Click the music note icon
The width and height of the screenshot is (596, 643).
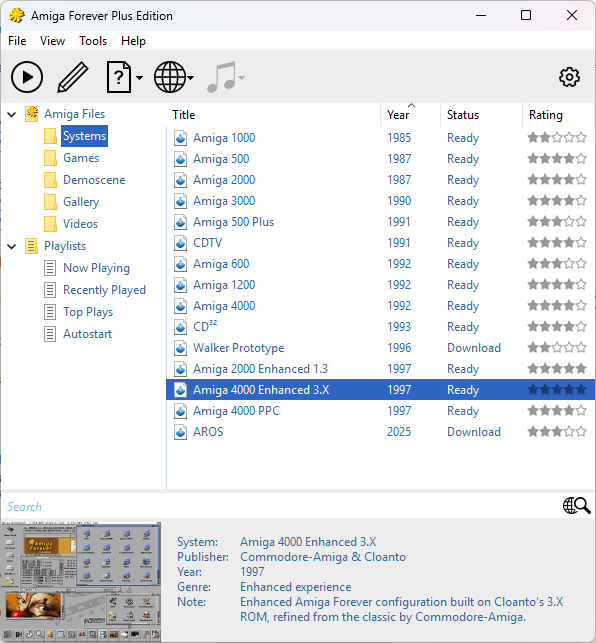[222, 77]
